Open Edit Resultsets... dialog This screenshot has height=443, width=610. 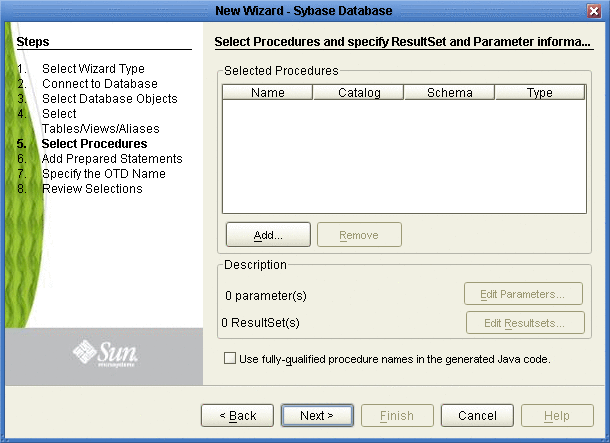coord(525,322)
